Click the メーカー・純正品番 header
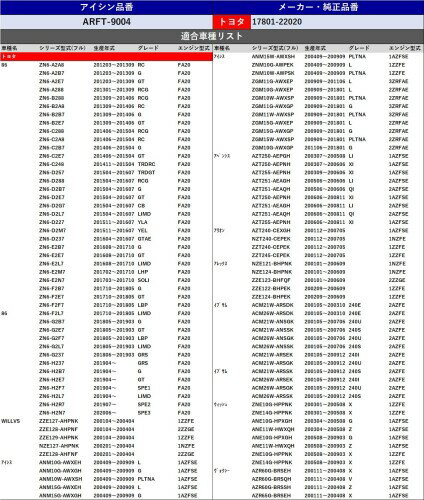 pos(318,7)
